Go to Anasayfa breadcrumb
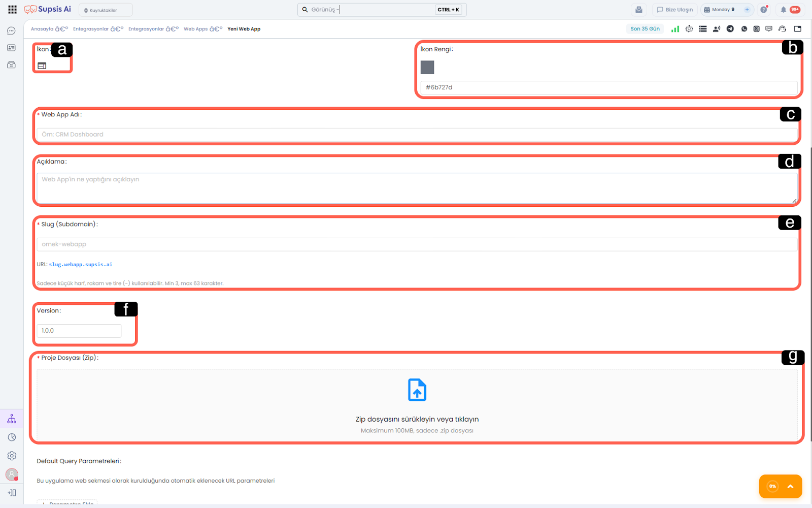This screenshot has width=812, height=508. 42,29
